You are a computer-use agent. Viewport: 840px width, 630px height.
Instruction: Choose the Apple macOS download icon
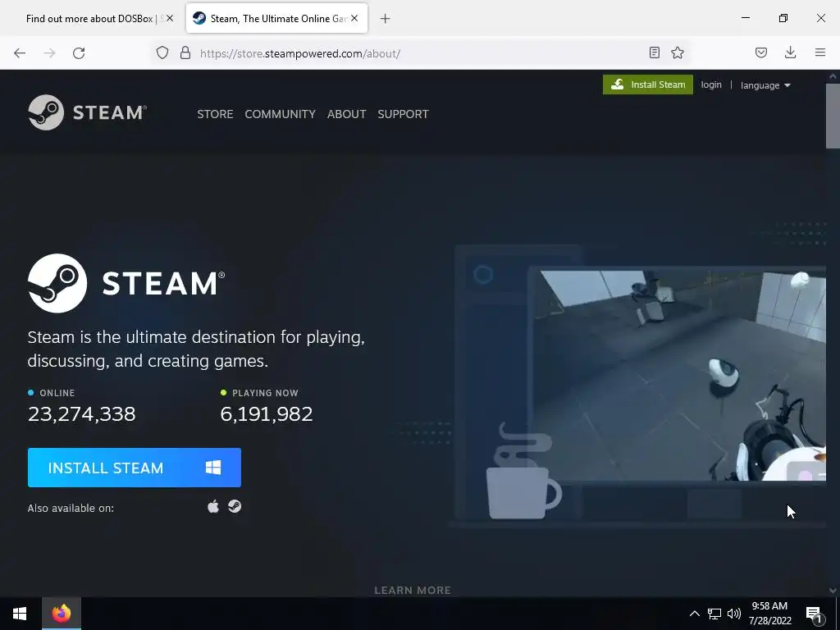pyautogui.click(x=213, y=506)
